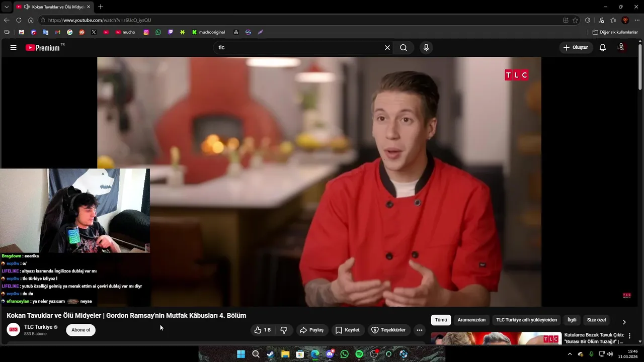
Task: Open WhatsApp bookmark in bookmarks bar
Action: click(x=158, y=32)
